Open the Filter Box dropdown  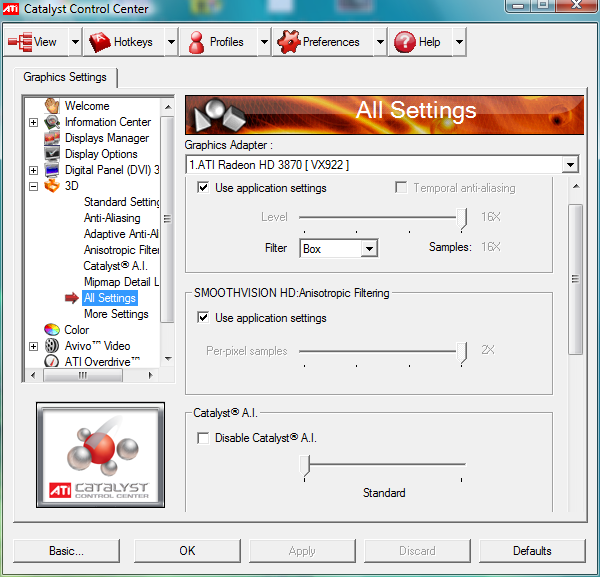pyautogui.click(x=369, y=249)
